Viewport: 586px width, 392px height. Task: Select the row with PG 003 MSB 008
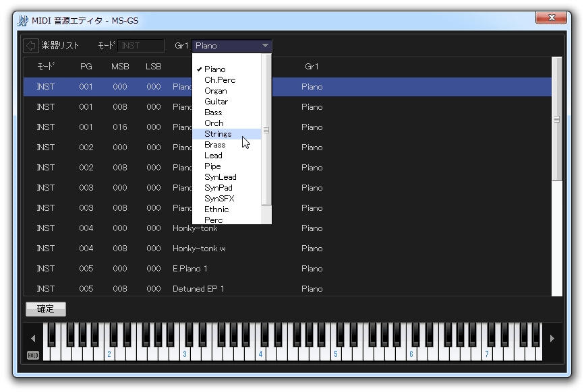[x=287, y=208]
